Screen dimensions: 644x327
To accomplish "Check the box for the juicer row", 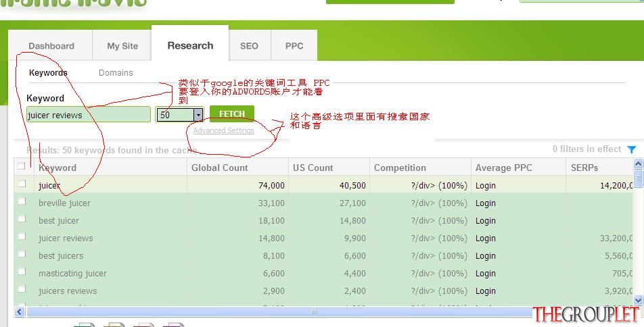I will (x=22, y=183).
